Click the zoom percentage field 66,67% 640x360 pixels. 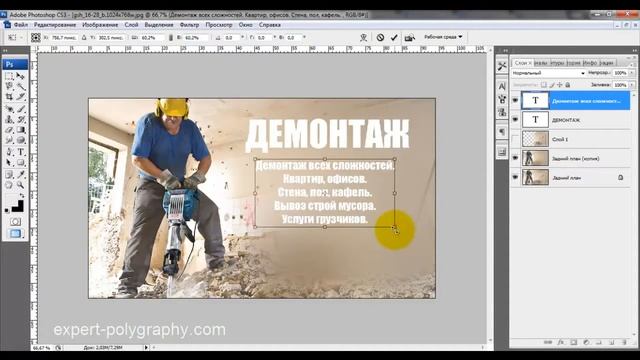point(41,348)
